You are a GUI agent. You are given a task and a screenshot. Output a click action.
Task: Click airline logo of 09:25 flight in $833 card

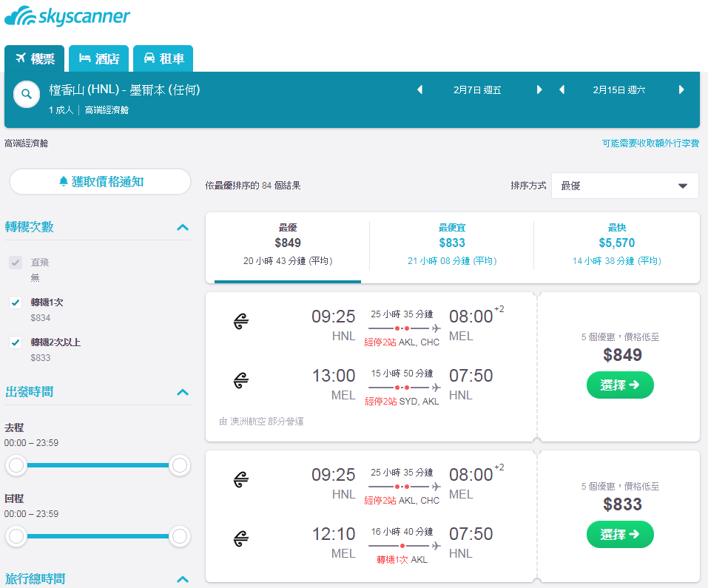pos(241,480)
